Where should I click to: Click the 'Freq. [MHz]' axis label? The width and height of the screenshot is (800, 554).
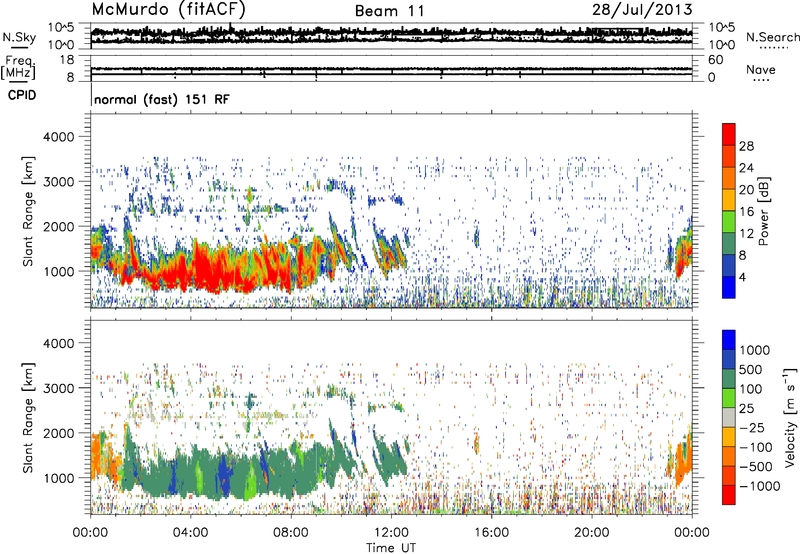click(x=18, y=68)
